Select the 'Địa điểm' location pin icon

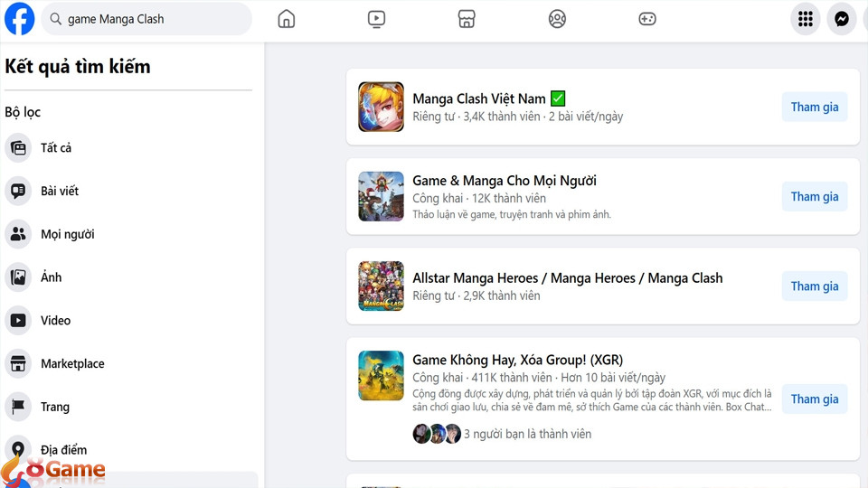click(18, 449)
